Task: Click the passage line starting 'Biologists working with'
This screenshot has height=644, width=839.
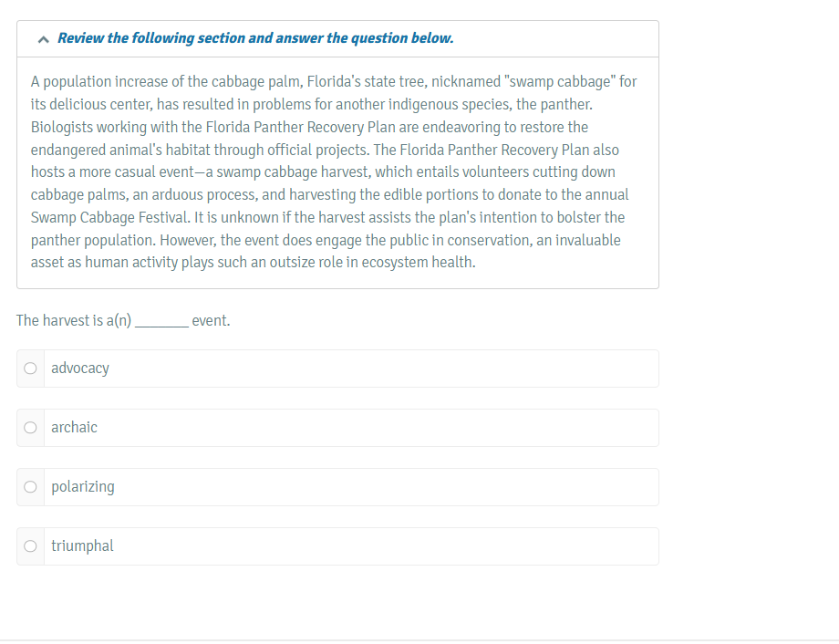Action: click(309, 127)
